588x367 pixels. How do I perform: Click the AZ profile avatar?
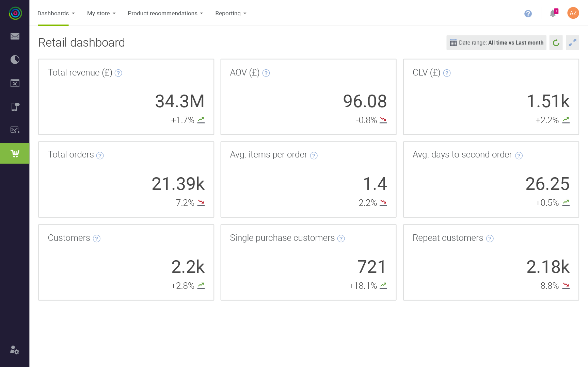click(x=573, y=13)
